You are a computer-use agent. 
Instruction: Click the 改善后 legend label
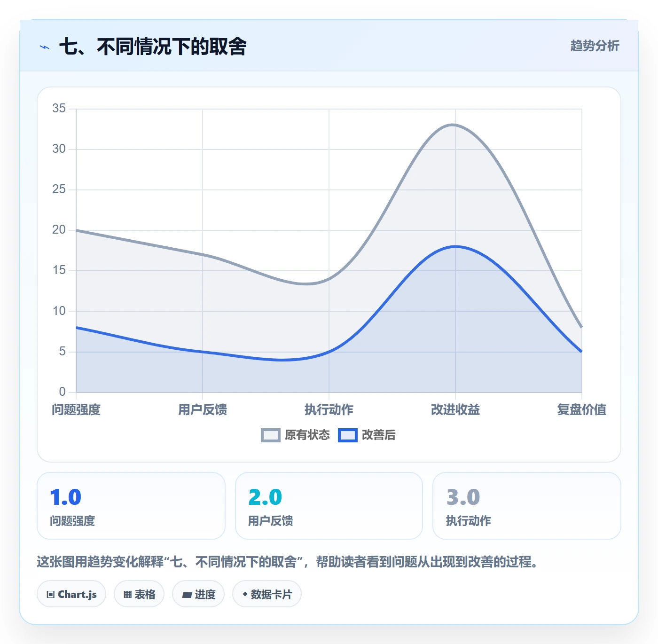[378, 435]
